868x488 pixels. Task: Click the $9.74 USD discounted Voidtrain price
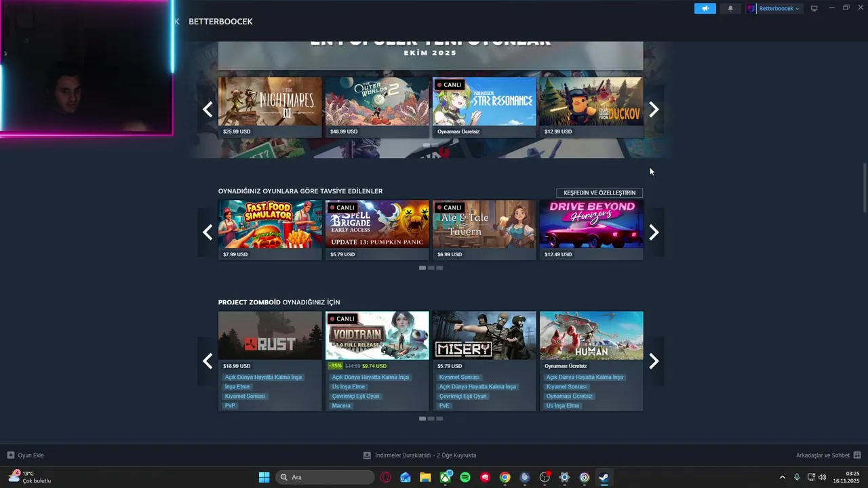[x=374, y=366]
